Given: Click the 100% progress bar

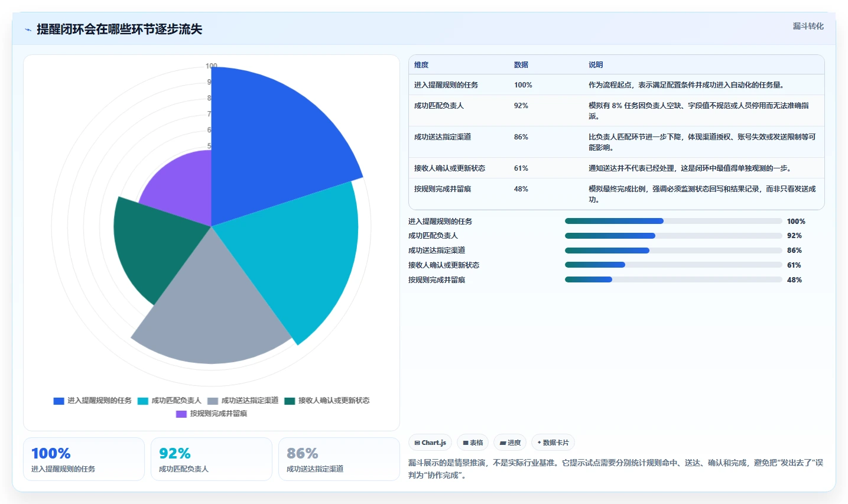Looking at the screenshot, I should tap(674, 221).
